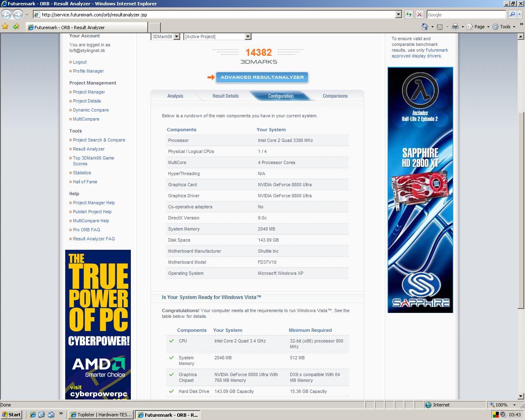Switch to the Analysis tab
525x420 pixels.
175,96
